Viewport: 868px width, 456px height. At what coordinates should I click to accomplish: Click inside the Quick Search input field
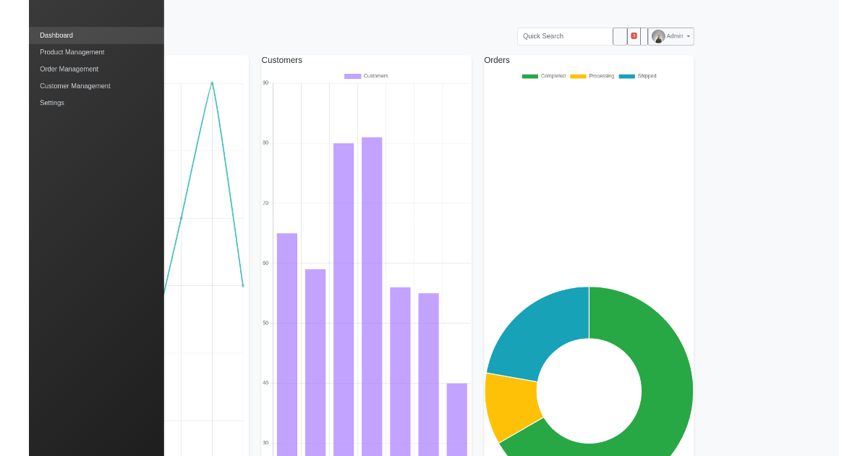[564, 35]
